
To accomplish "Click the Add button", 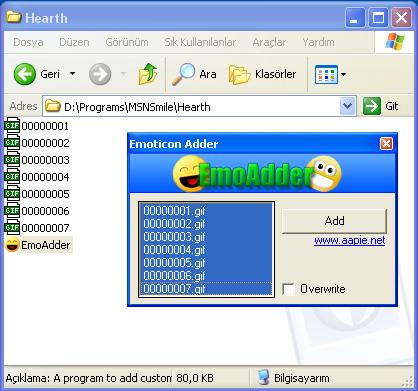I will coord(334,221).
